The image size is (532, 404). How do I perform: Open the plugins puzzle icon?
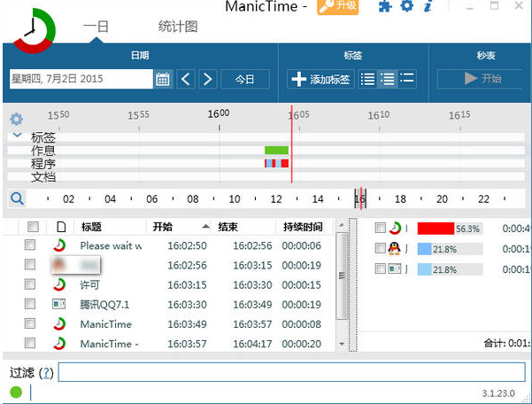click(385, 6)
